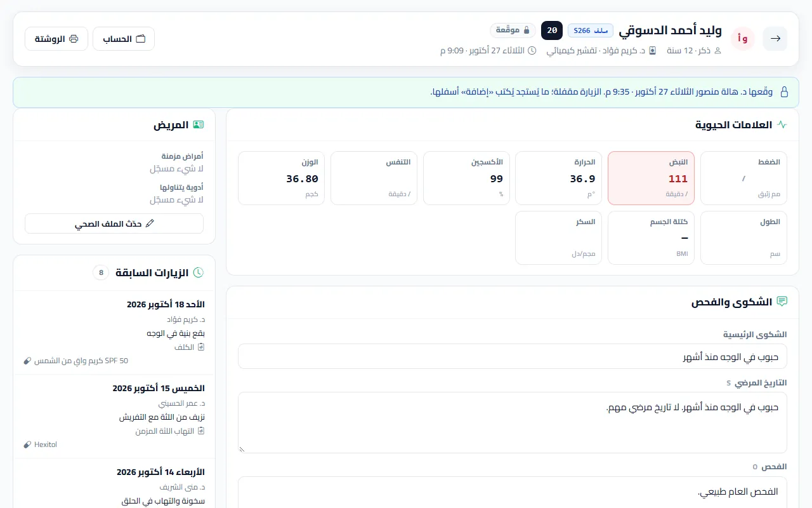Click the printer icon in الروشتة button
The width and height of the screenshot is (812, 508).
tap(74, 39)
